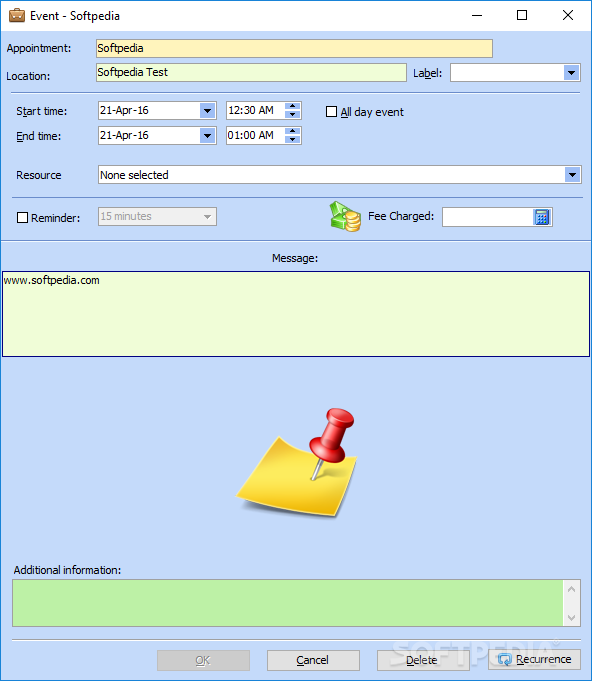Click the yellow sticky note pushpin image
This screenshot has height=681, width=592.
click(296, 463)
